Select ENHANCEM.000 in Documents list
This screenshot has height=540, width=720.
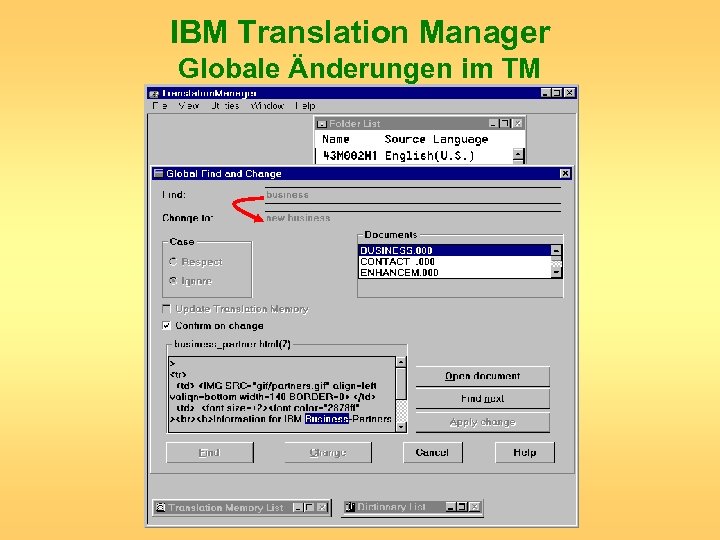pyautogui.click(x=455, y=272)
